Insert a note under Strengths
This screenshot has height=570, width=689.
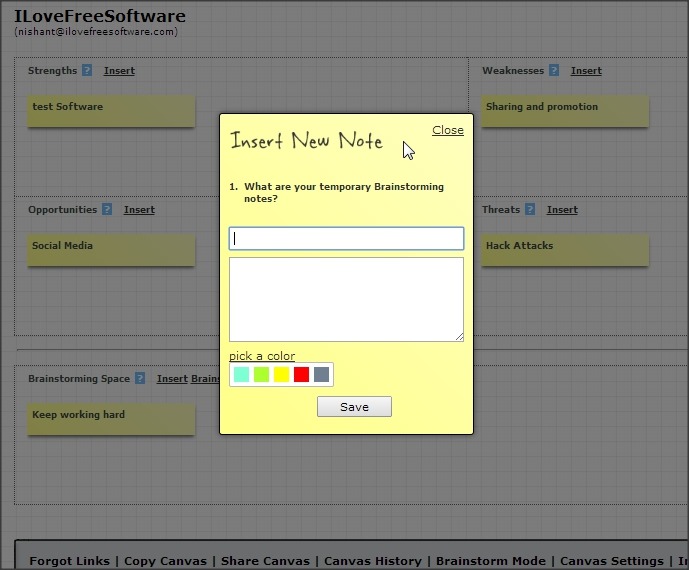coord(119,71)
